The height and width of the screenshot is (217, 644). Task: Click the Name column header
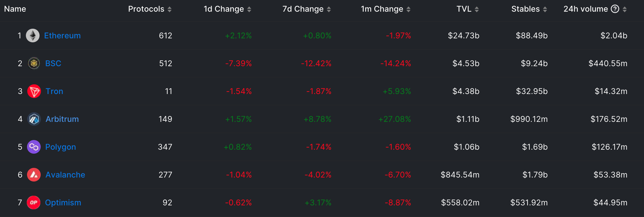(x=15, y=9)
